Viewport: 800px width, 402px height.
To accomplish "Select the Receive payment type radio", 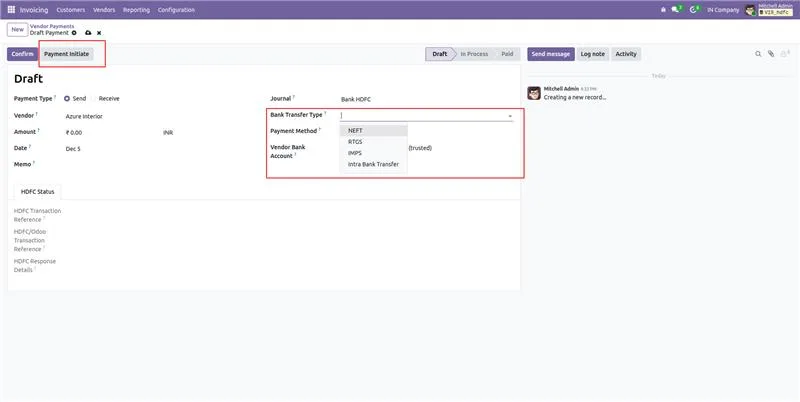I will point(94,98).
